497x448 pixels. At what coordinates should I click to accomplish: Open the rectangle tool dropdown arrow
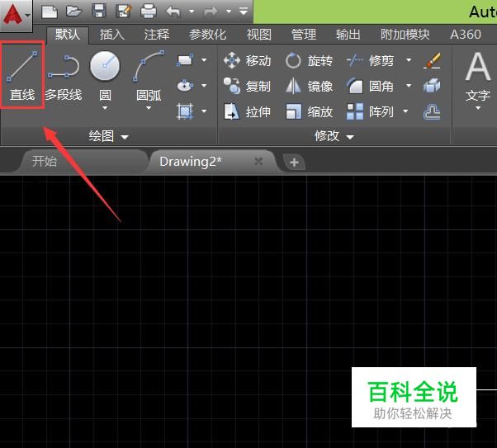point(204,59)
